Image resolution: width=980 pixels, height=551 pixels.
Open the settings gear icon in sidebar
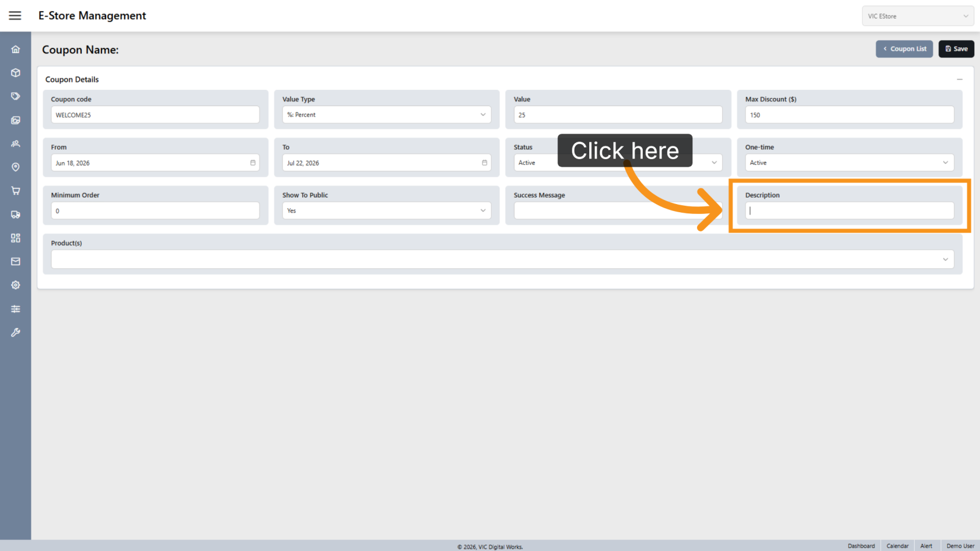(16, 285)
